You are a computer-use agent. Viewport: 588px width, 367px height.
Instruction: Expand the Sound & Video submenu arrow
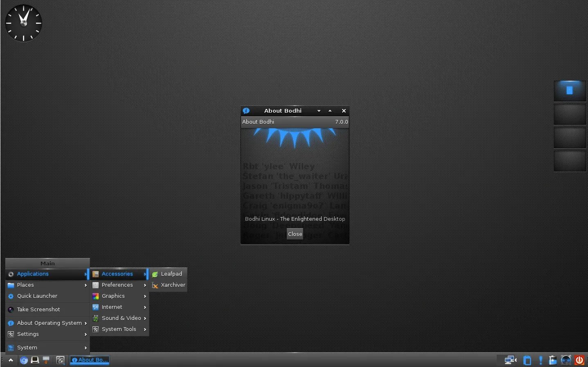pos(145,318)
